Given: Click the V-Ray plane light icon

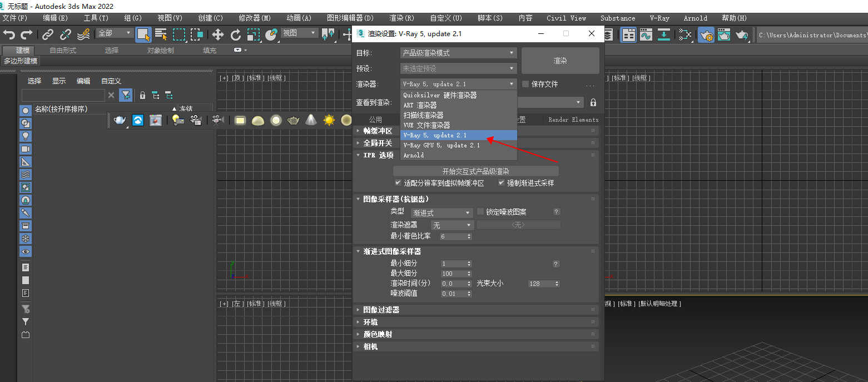Looking at the screenshot, I should pyautogui.click(x=240, y=120).
